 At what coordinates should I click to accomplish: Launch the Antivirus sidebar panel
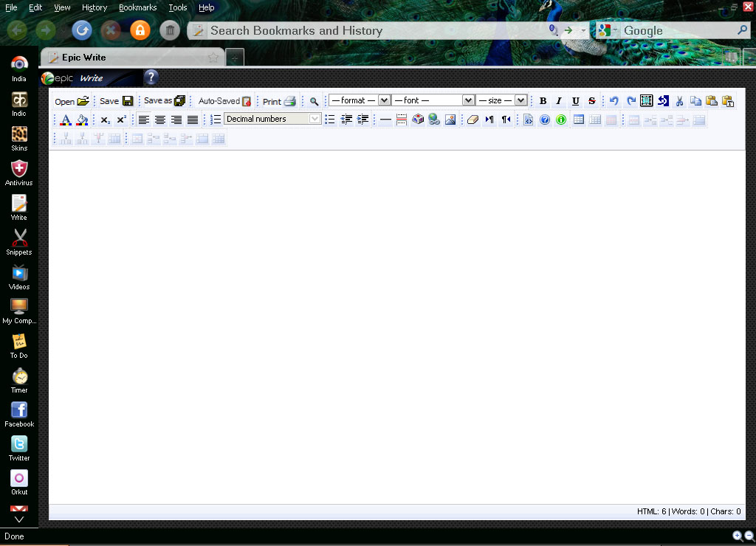point(18,172)
